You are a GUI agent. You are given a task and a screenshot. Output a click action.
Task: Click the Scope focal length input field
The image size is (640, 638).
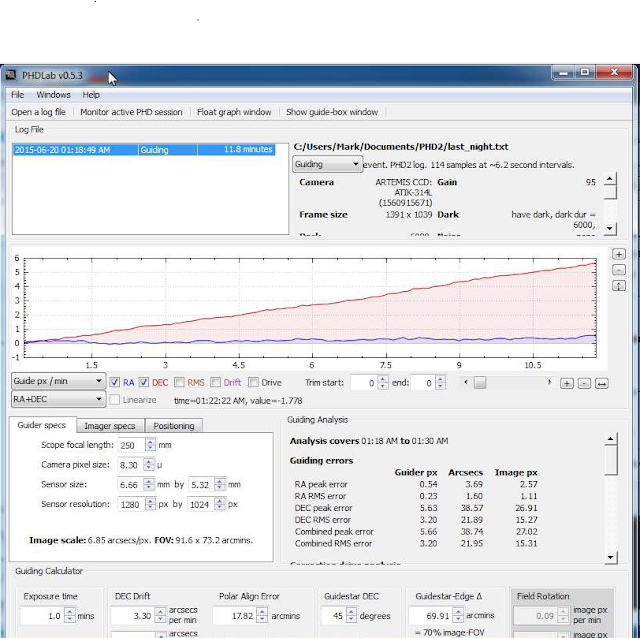131,445
